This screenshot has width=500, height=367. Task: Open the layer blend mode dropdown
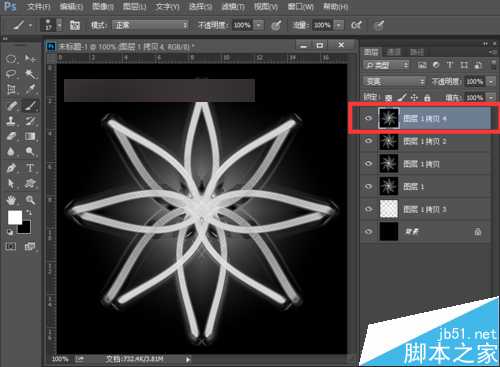pos(394,82)
